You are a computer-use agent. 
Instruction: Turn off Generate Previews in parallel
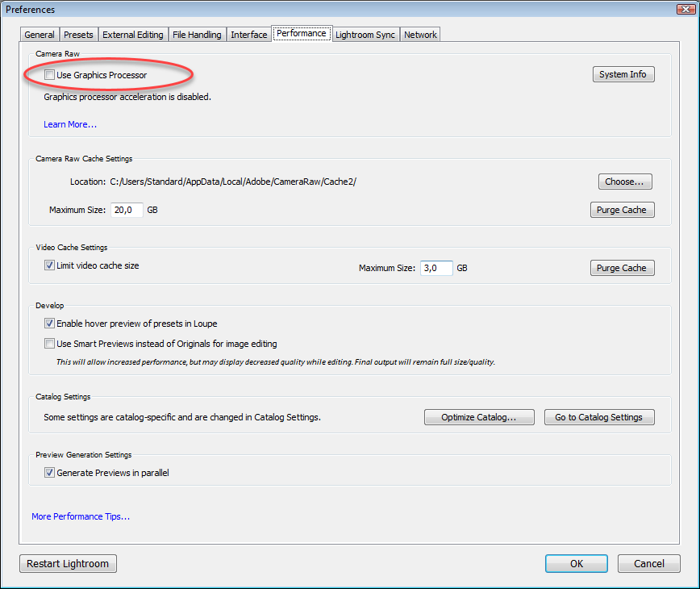tap(49, 472)
